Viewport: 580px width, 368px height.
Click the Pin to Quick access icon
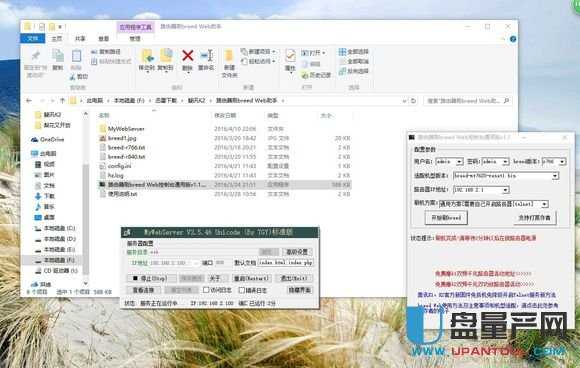click(x=36, y=56)
